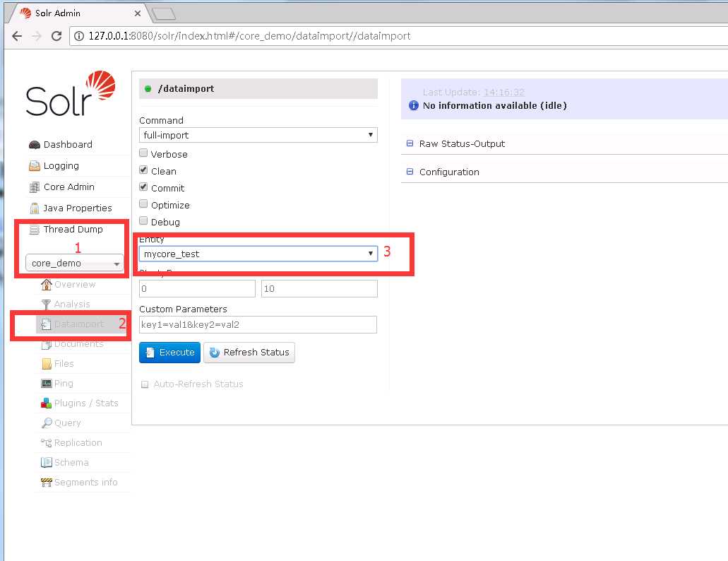The width and height of the screenshot is (728, 561).
Task: Click the Query magnifier icon
Action: pos(47,423)
